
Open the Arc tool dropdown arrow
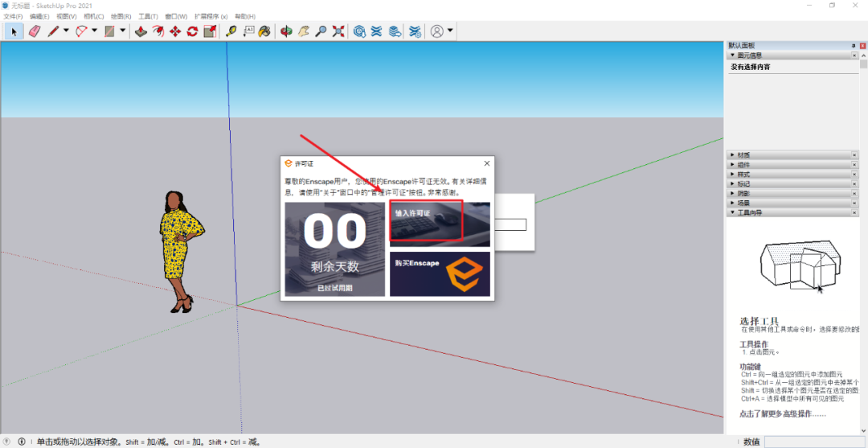[x=94, y=31]
